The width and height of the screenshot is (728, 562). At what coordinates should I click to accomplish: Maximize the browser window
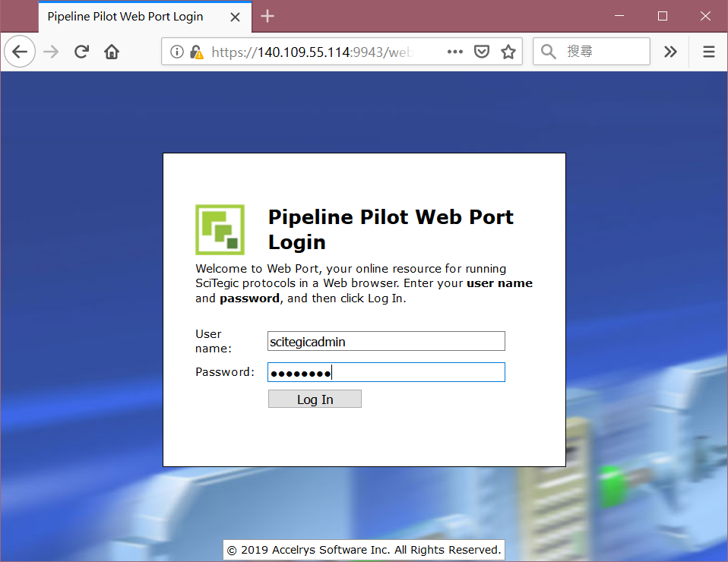click(x=663, y=16)
